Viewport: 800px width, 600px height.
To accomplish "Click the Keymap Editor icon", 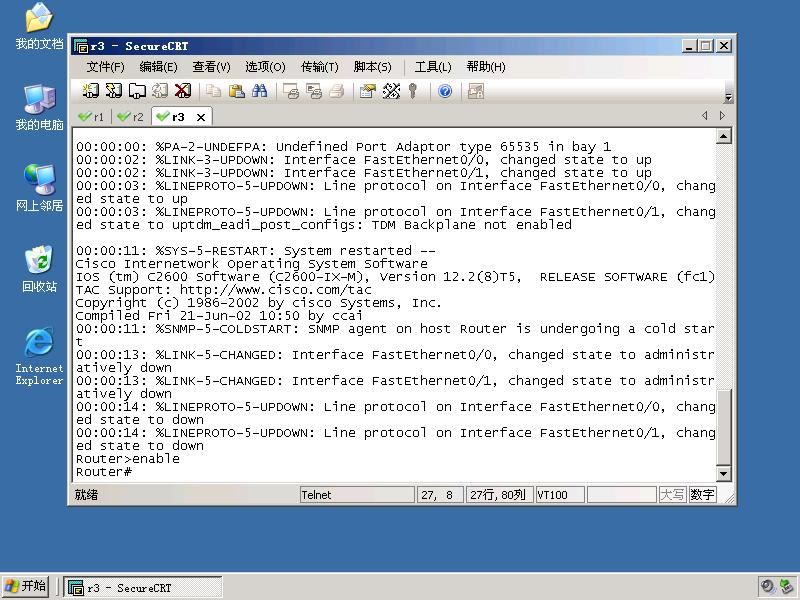I will pyautogui.click(x=391, y=91).
